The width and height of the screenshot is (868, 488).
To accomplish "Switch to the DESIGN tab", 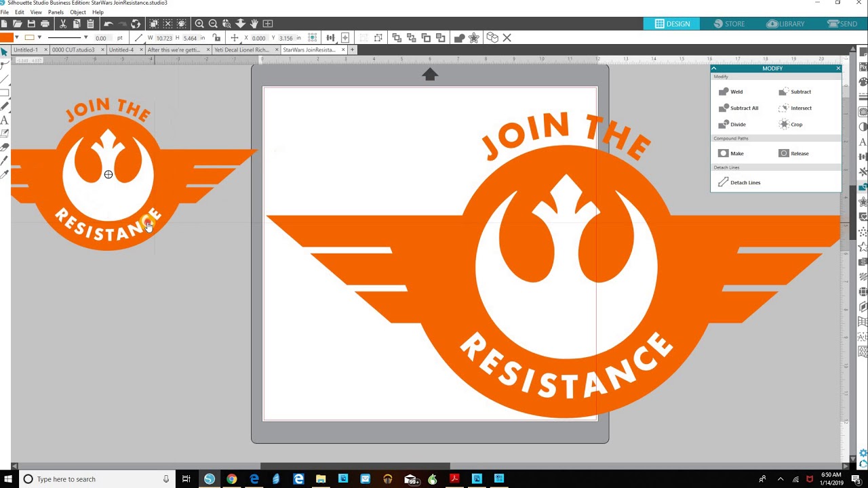I will [673, 24].
